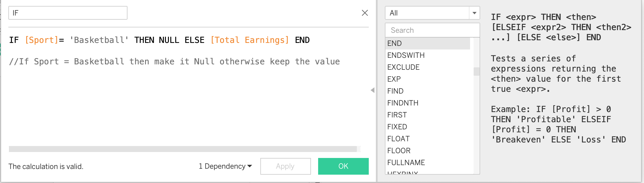Choose EXCLUDE in the function list

(403, 67)
